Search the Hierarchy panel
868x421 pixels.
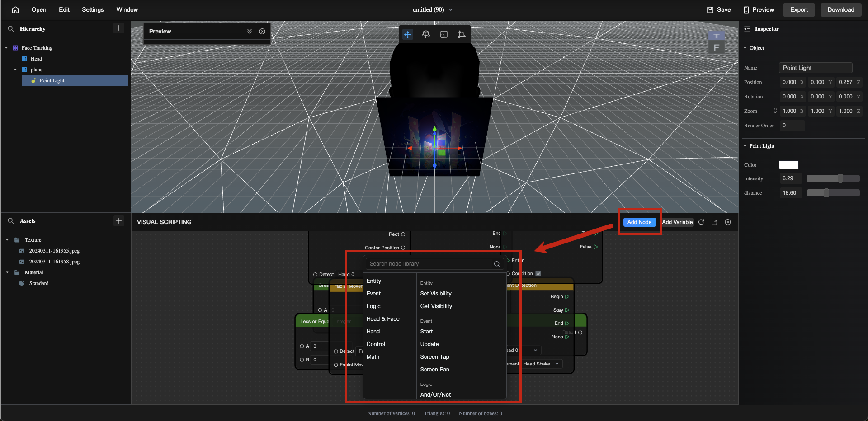tap(11, 28)
